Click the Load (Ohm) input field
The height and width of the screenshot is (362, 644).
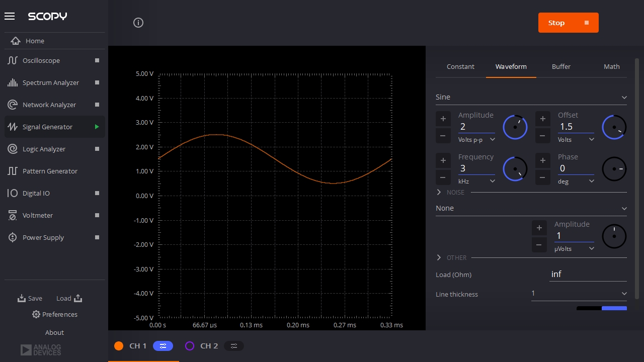(x=588, y=274)
